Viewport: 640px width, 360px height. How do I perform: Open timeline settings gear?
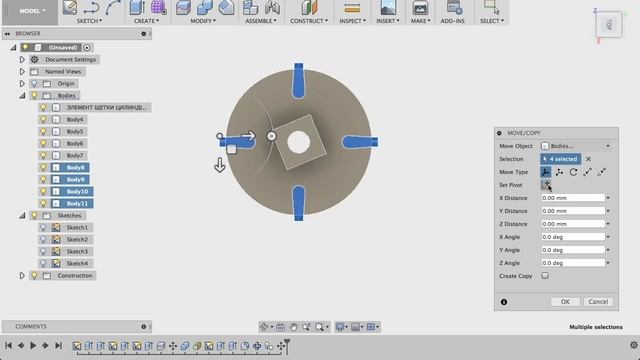pos(633,345)
